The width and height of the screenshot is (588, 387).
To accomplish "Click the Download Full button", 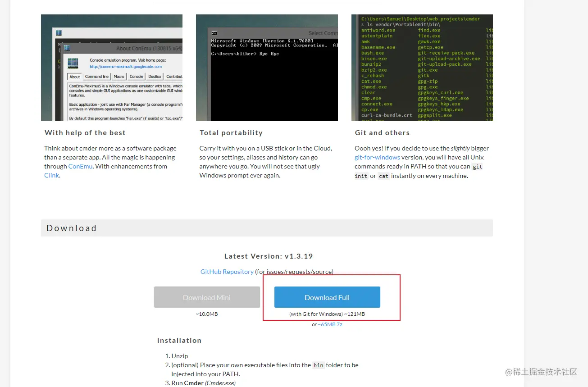I will pos(327,297).
